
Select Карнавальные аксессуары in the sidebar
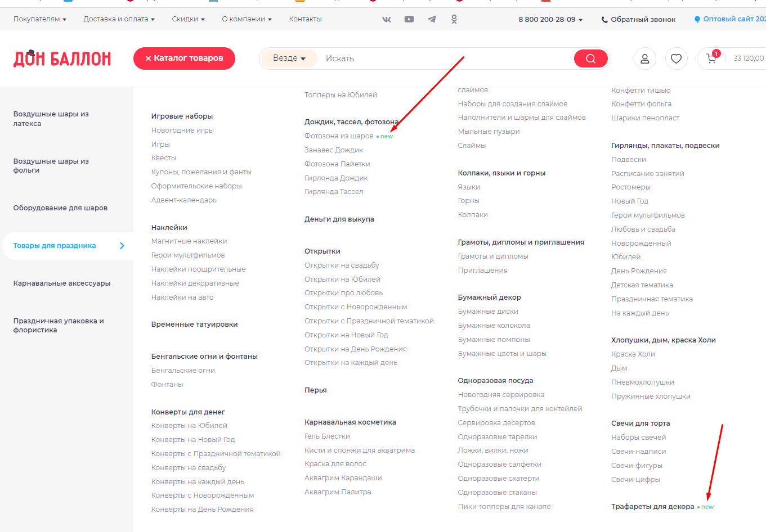[62, 283]
